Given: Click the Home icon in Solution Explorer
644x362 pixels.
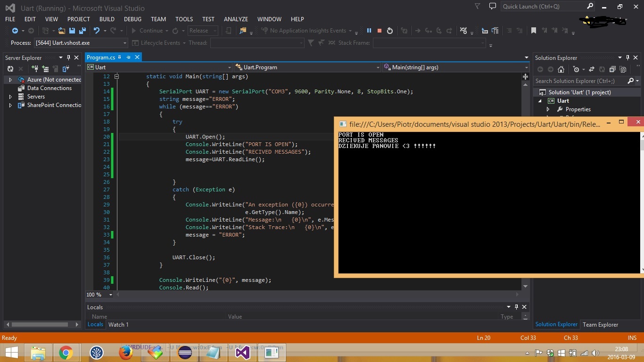Looking at the screenshot, I should 561,69.
